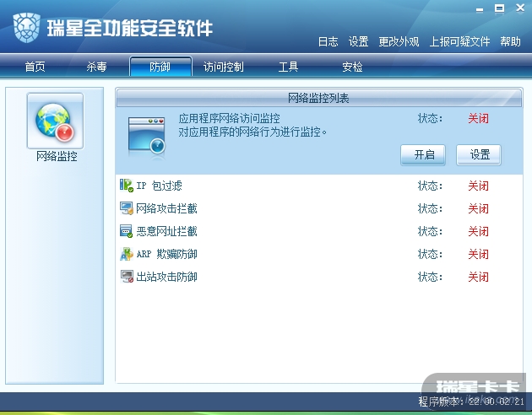This screenshot has height=415, width=532.
Task: Close the Rising security window
Action: click(x=520, y=8)
